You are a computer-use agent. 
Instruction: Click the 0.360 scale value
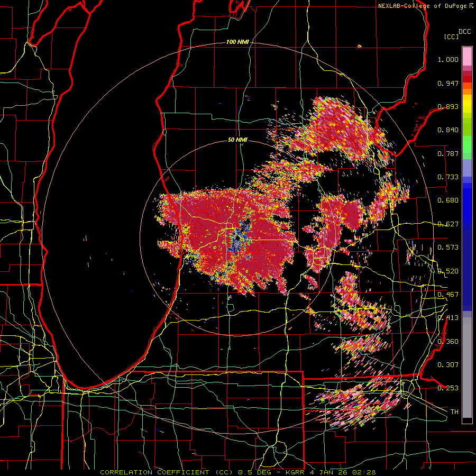tap(448, 341)
